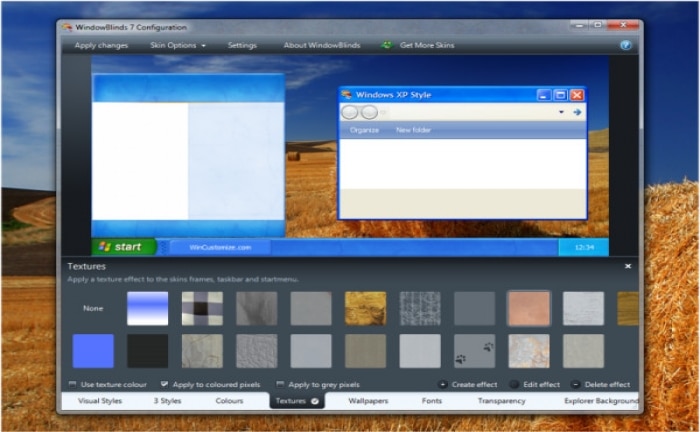Click the minus icon beside Delete effect
Image resolution: width=700 pixels, height=432 pixels.
tap(575, 384)
